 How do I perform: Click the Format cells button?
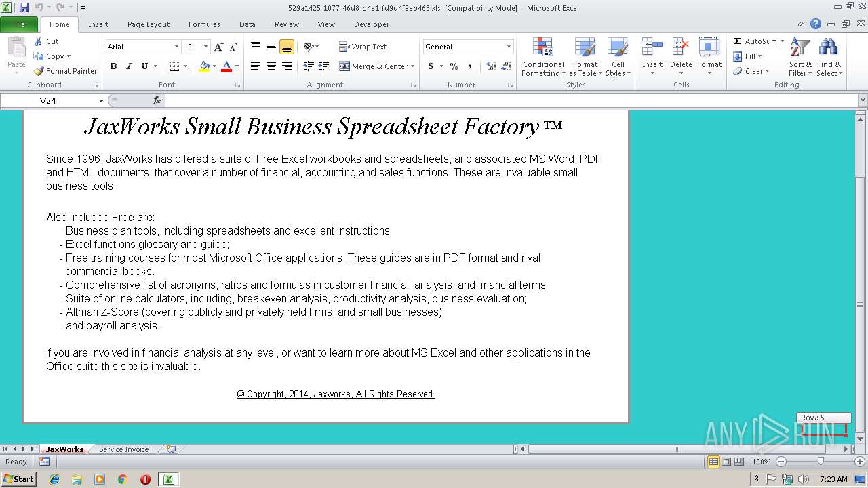pos(709,57)
